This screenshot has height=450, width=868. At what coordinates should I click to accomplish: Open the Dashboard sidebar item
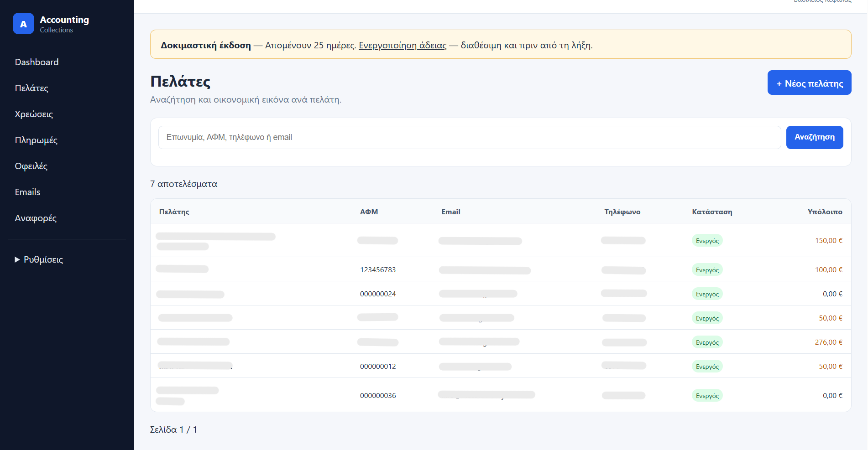[37, 62]
